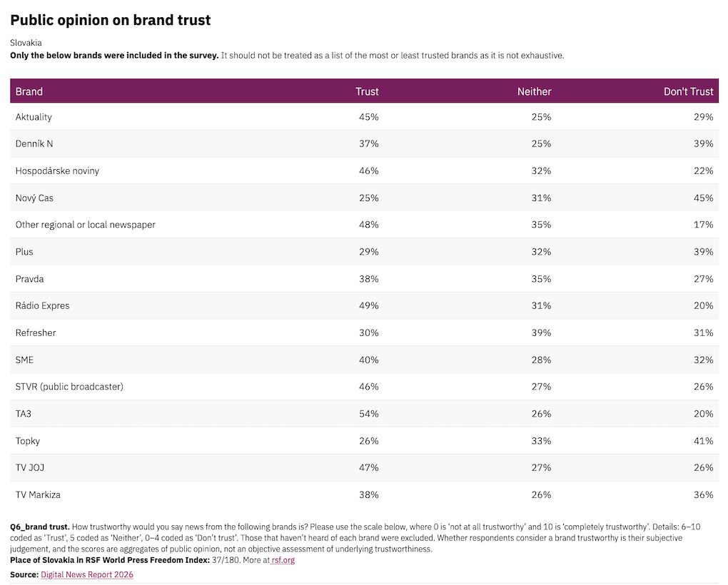The height and width of the screenshot is (585, 728).
Task: Click the Refresher brand name
Action: click(x=35, y=332)
